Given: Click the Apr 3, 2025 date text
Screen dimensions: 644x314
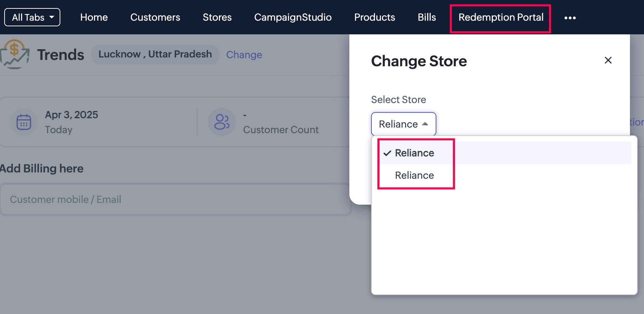Looking at the screenshot, I should click(72, 115).
